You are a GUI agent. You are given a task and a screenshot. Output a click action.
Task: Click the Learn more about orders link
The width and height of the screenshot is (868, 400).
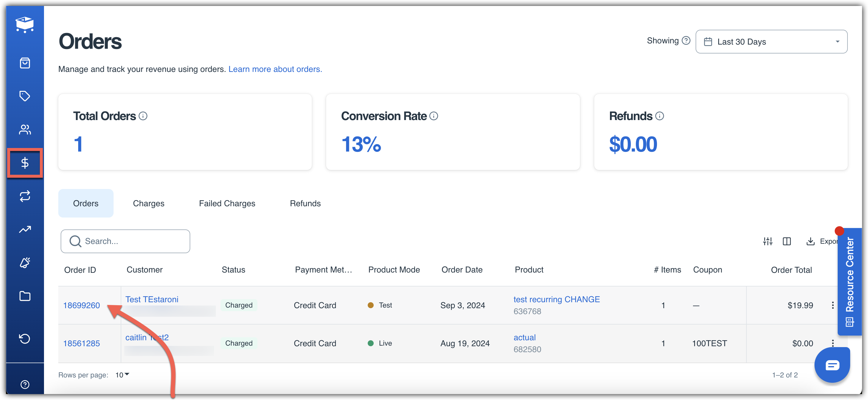(275, 69)
